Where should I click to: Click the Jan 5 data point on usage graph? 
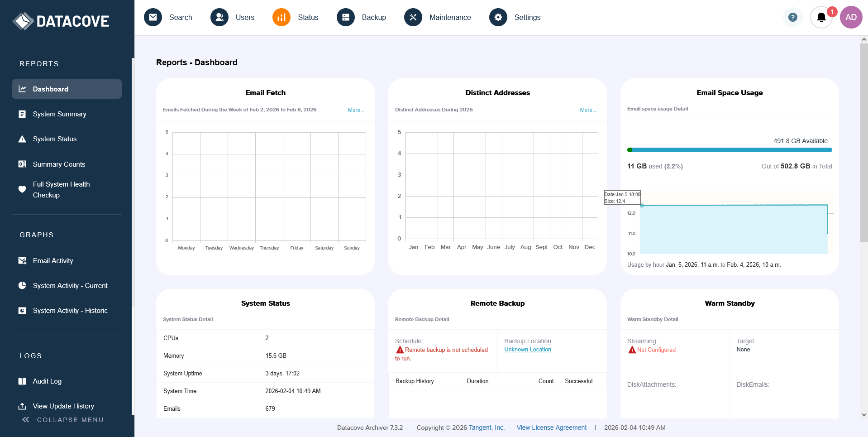(642, 206)
